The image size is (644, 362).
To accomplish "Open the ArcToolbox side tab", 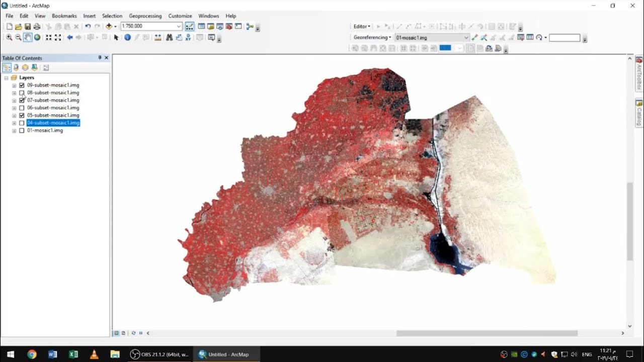I will tap(639, 73).
